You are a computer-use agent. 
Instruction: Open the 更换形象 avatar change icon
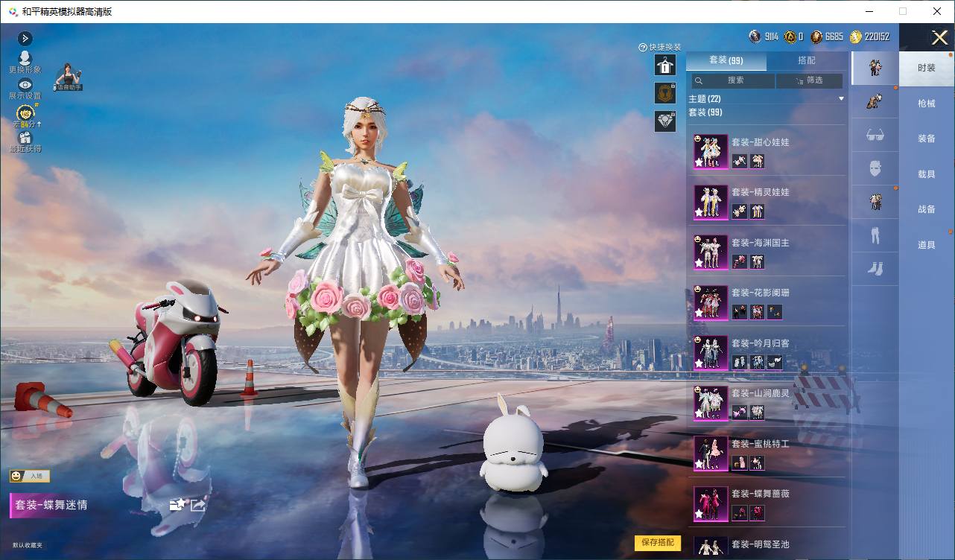click(x=25, y=61)
